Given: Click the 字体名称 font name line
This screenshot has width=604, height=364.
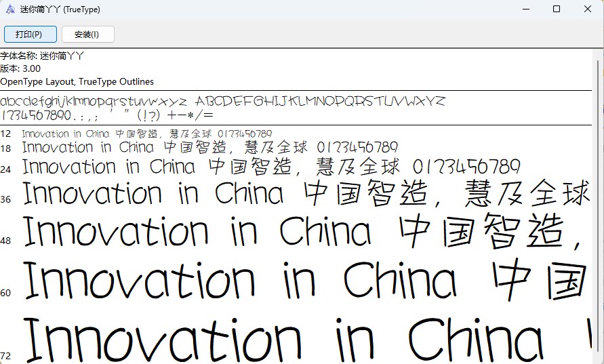Looking at the screenshot, I should pos(42,56).
